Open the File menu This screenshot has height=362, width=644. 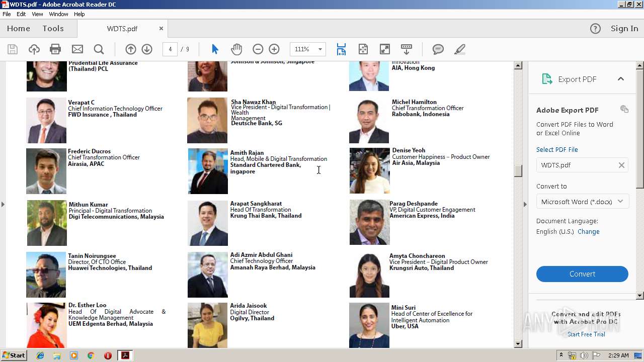pyautogui.click(x=7, y=14)
